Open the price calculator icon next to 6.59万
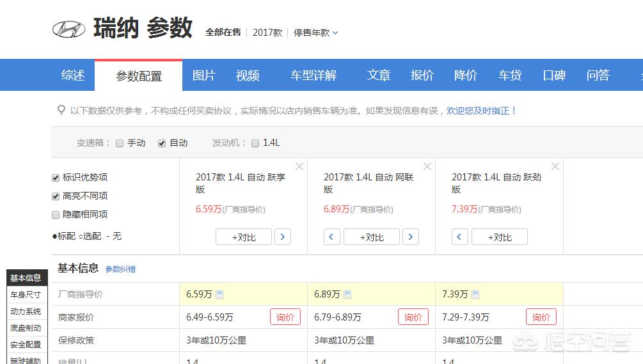 pyautogui.click(x=219, y=294)
